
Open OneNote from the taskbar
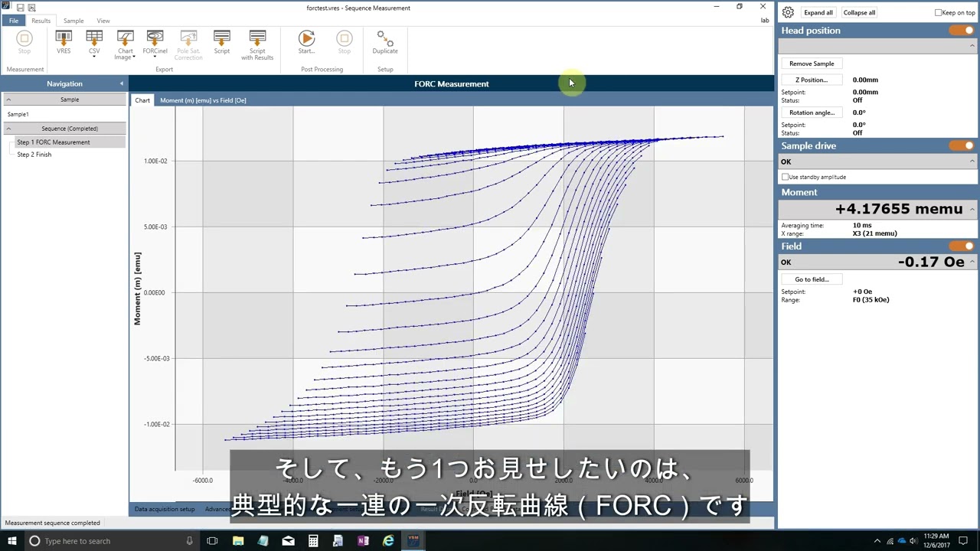pyautogui.click(x=363, y=541)
